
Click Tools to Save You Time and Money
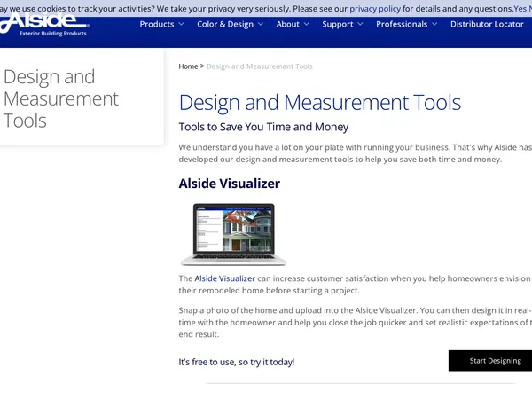pos(263,127)
